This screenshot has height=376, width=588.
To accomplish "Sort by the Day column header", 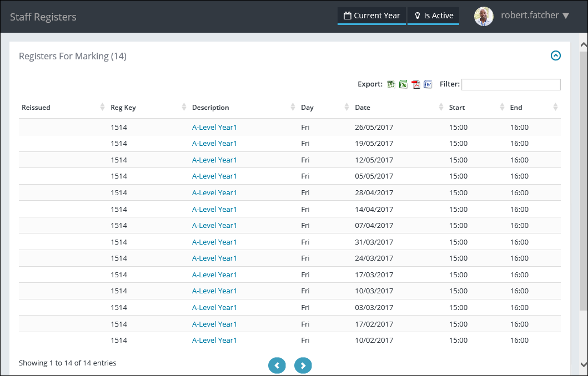I will tap(305, 108).
